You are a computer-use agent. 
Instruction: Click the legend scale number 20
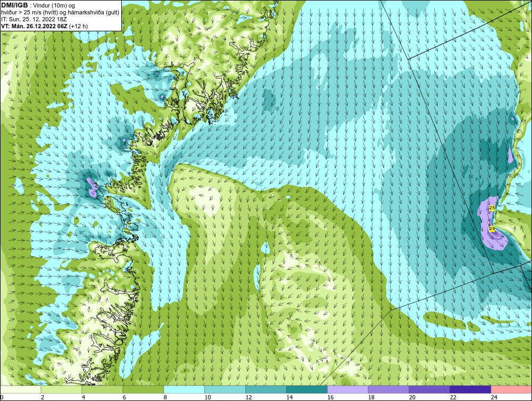412,397
